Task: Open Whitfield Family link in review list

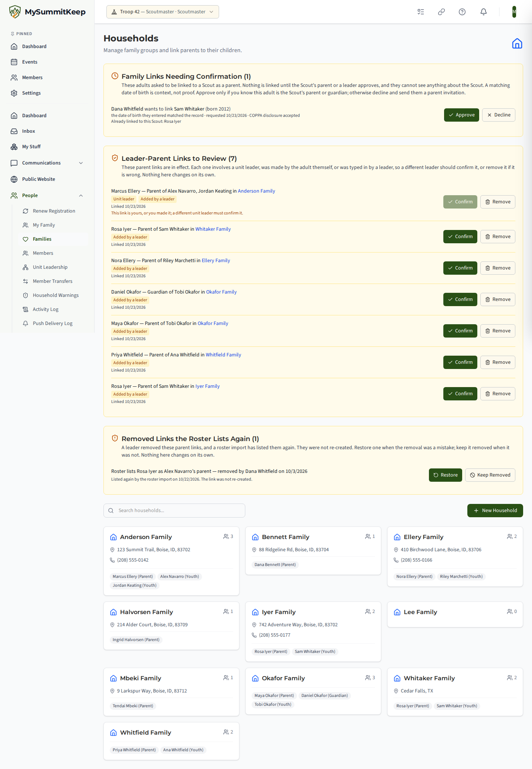Action: click(x=223, y=355)
